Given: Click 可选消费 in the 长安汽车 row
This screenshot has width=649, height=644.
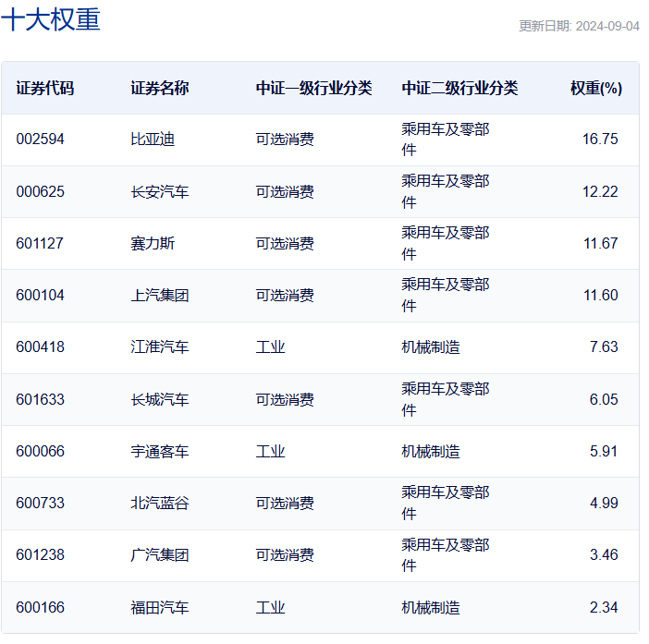Looking at the screenshot, I should click(285, 191).
